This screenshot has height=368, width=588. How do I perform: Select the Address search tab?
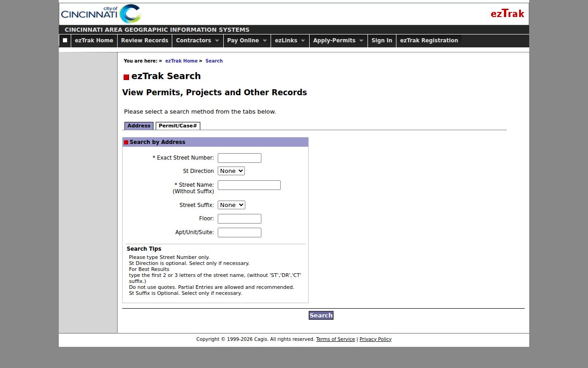point(139,126)
